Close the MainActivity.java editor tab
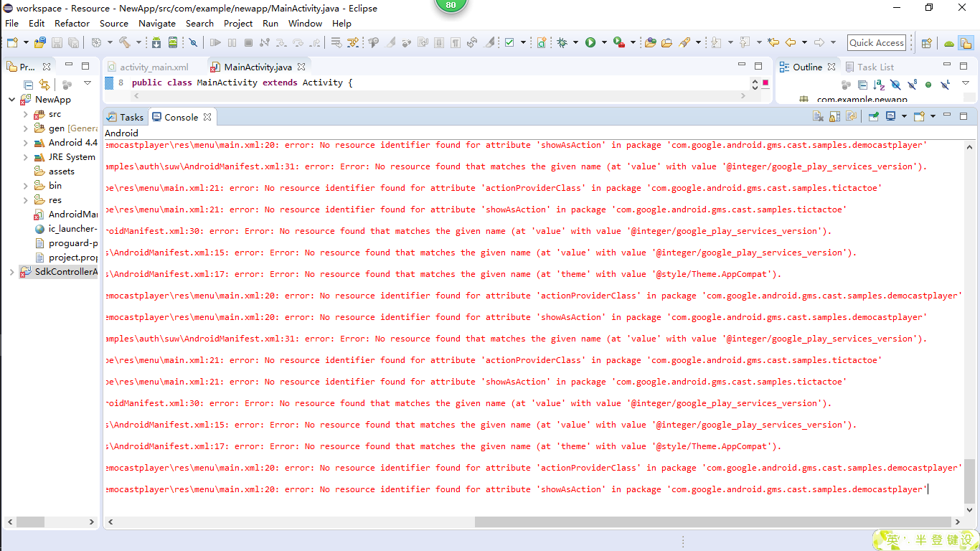Image resolution: width=980 pixels, height=551 pixels. [x=301, y=67]
